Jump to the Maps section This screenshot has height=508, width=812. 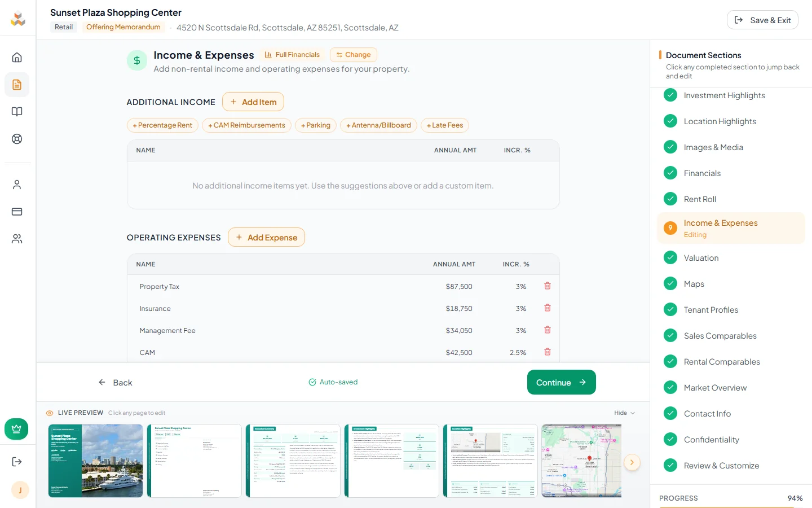click(x=694, y=283)
